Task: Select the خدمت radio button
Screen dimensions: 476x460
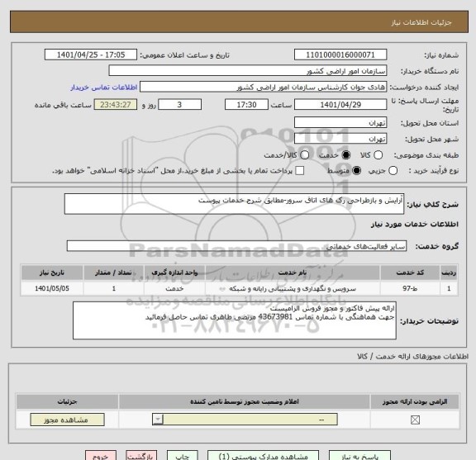Action: (345, 155)
